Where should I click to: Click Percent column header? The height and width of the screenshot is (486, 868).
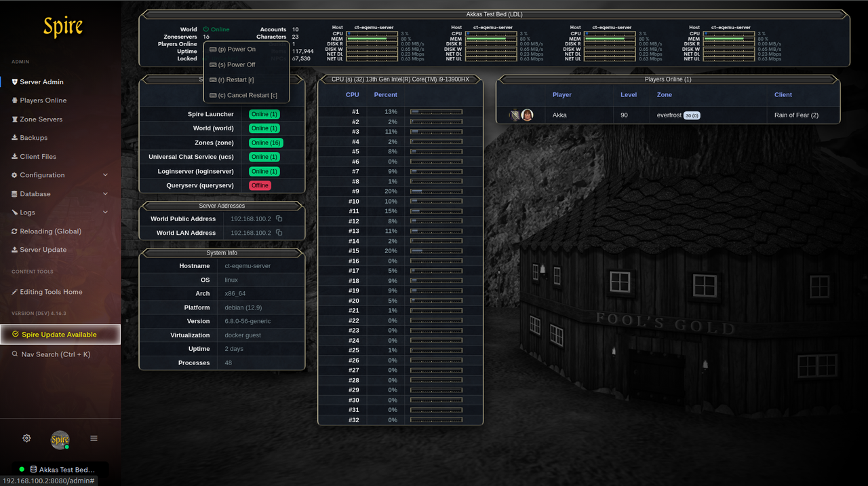[386, 95]
